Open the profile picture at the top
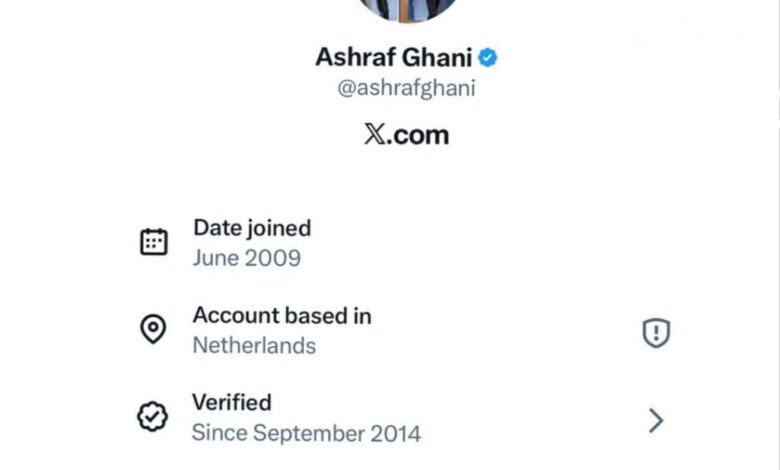 click(406, 8)
